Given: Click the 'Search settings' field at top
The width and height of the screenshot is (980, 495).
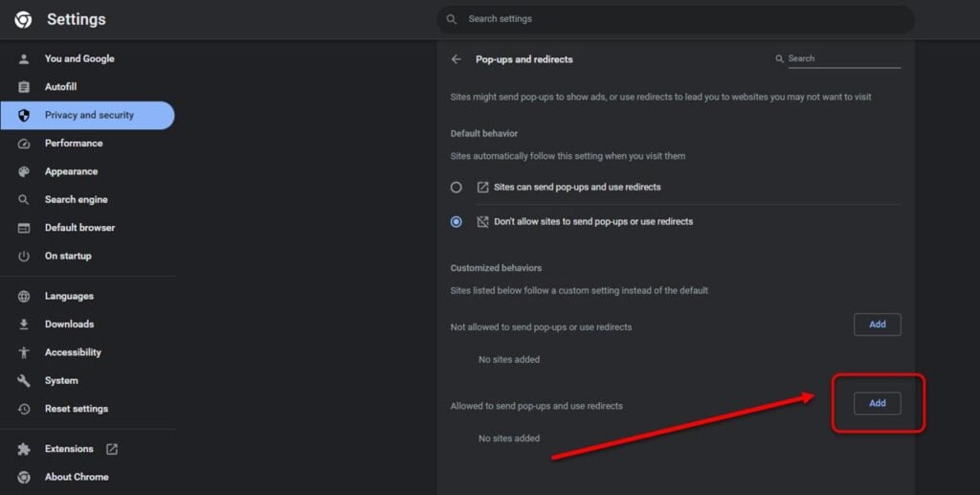Looking at the screenshot, I should coord(675,19).
